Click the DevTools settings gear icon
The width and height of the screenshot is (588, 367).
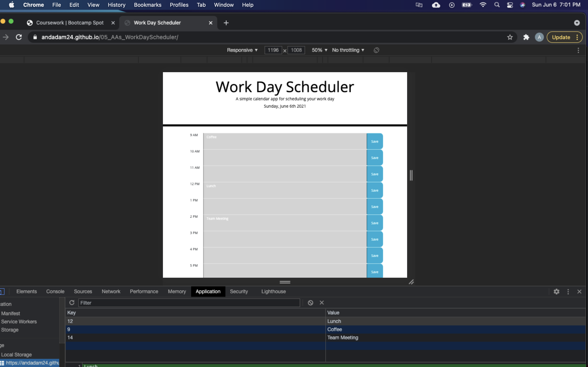point(557,292)
